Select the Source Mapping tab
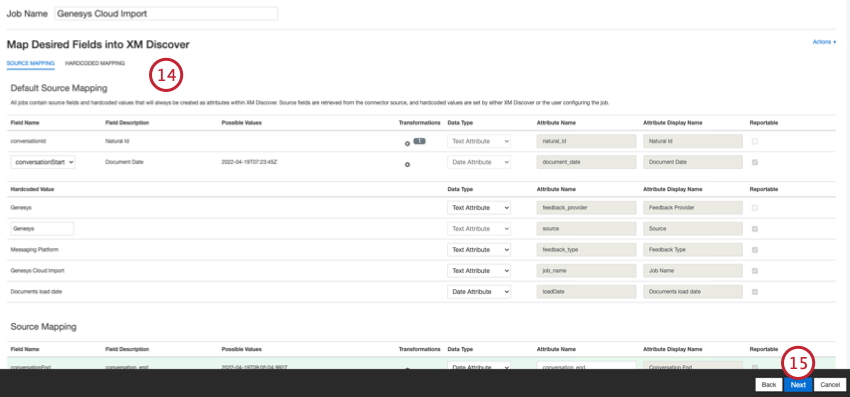This screenshot has width=850, height=397. point(30,63)
